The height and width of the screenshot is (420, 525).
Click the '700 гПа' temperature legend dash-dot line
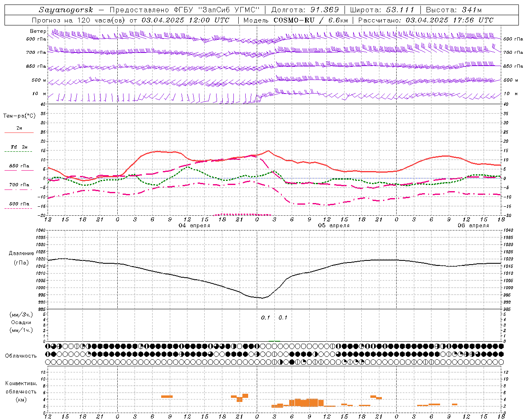pos(18,190)
